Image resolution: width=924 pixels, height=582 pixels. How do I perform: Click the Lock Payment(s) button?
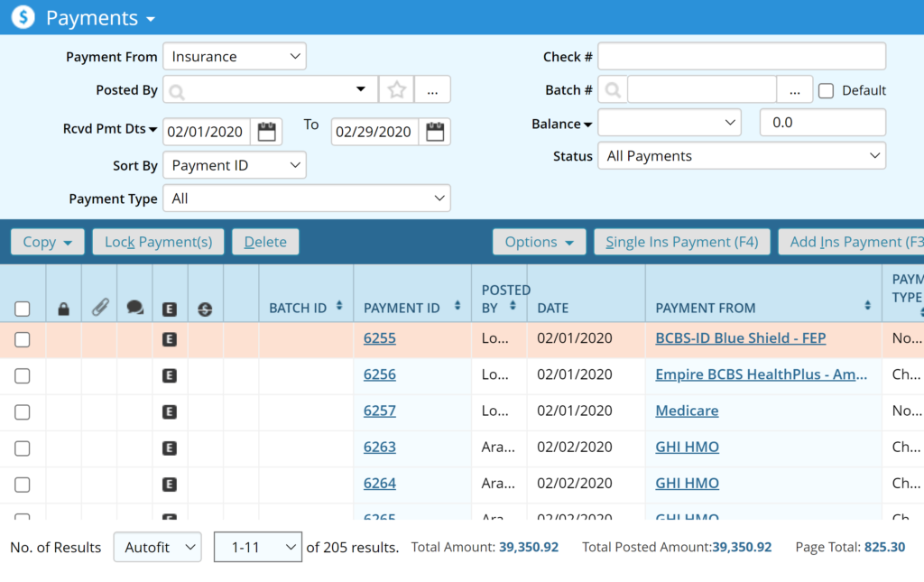point(158,242)
